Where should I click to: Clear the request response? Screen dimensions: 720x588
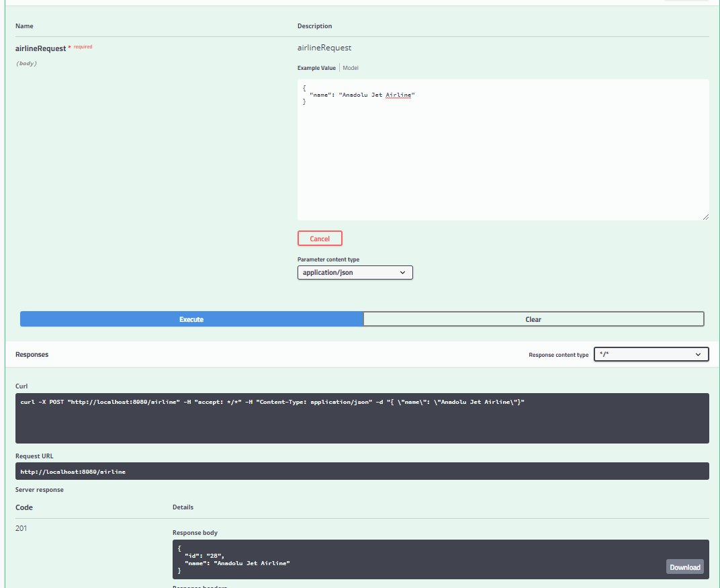(533, 319)
